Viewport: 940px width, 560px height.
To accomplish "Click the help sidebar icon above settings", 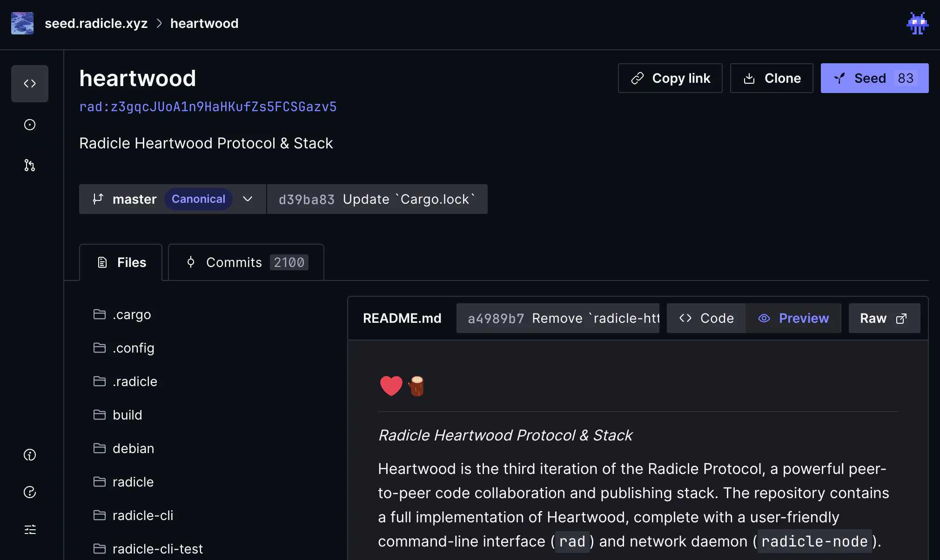I will point(30,492).
